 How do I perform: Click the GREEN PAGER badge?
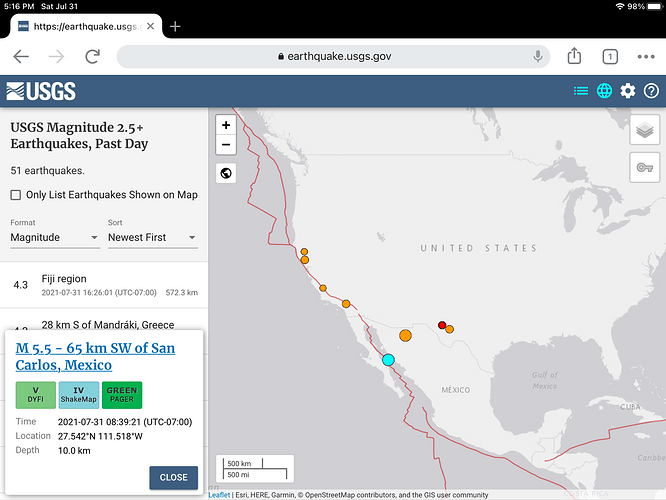pyautogui.click(x=122, y=395)
